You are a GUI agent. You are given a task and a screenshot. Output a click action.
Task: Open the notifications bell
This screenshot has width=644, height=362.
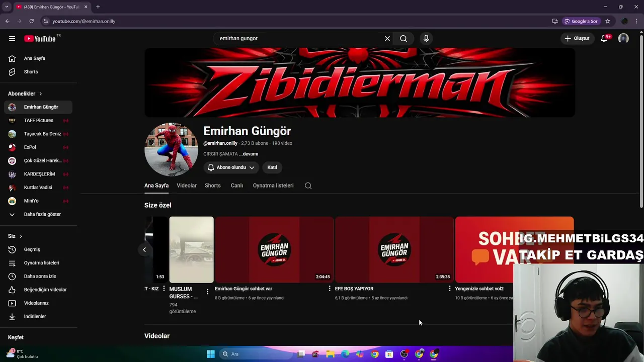[604, 39]
